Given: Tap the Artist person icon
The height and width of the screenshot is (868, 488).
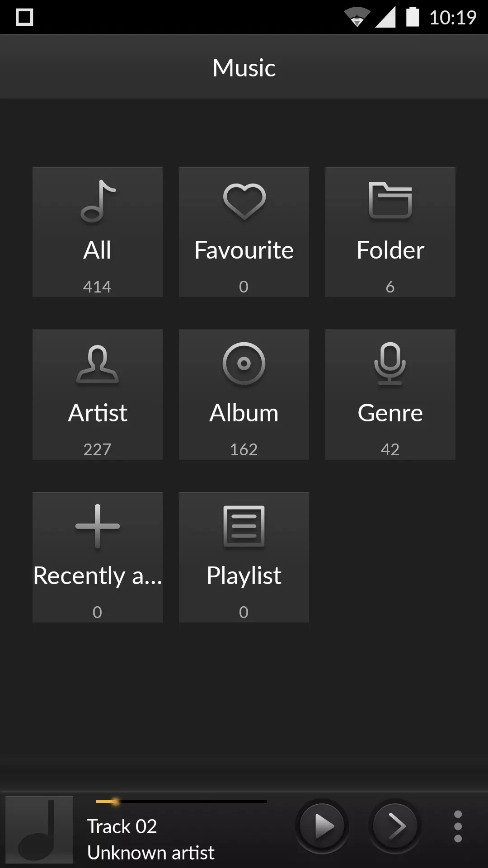Looking at the screenshot, I should (x=98, y=364).
